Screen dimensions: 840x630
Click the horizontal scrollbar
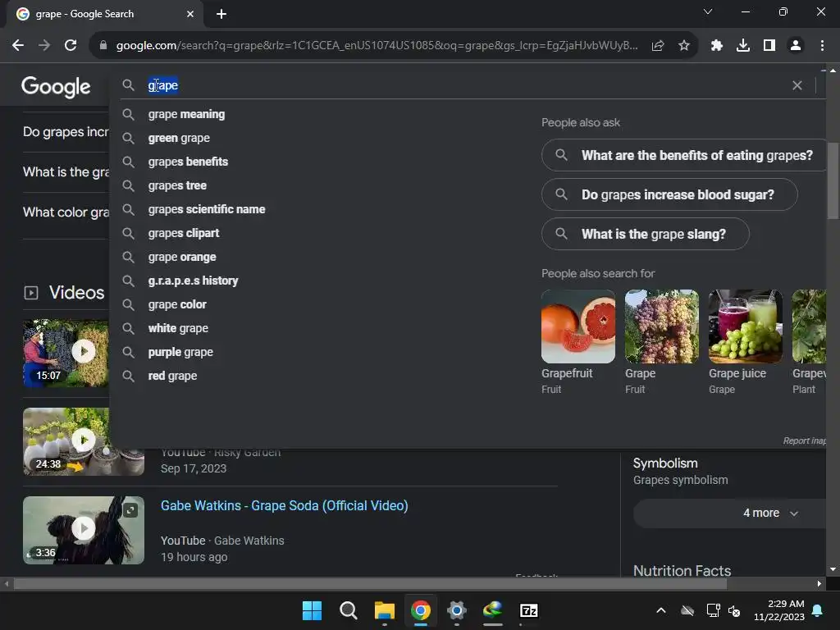pos(370,583)
